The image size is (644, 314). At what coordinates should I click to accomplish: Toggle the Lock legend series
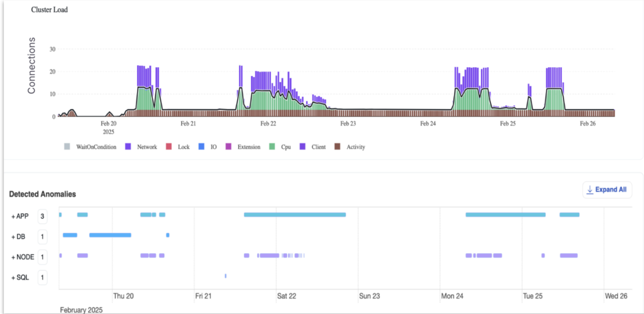(x=177, y=147)
